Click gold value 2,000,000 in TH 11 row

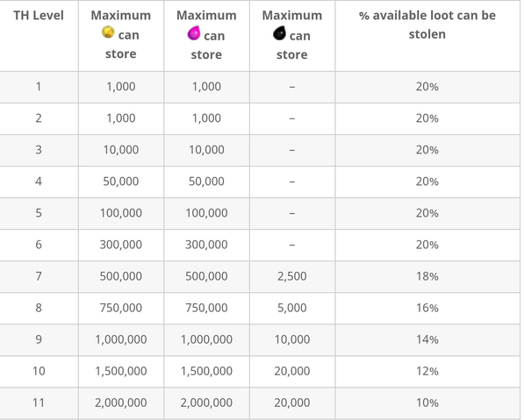click(x=120, y=402)
